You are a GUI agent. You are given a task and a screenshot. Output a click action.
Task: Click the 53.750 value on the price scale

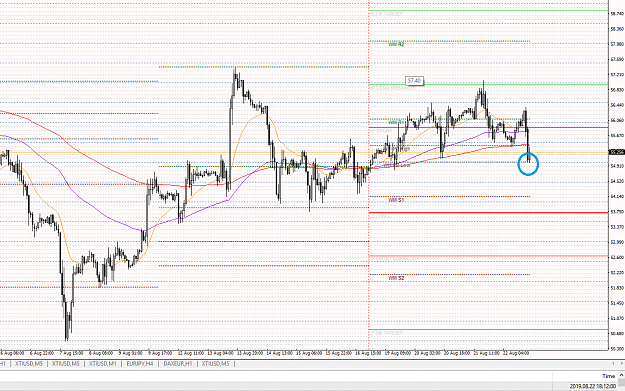617,212
